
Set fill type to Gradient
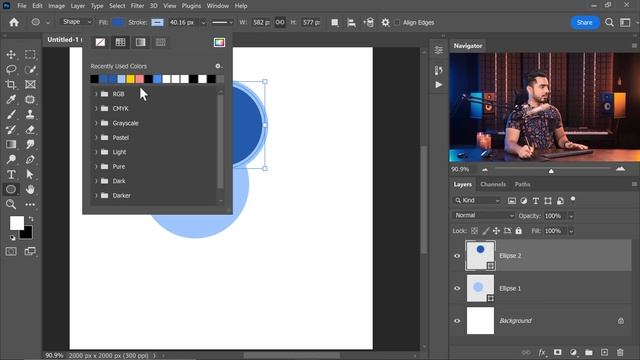pyautogui.click(x=140, y=42)
